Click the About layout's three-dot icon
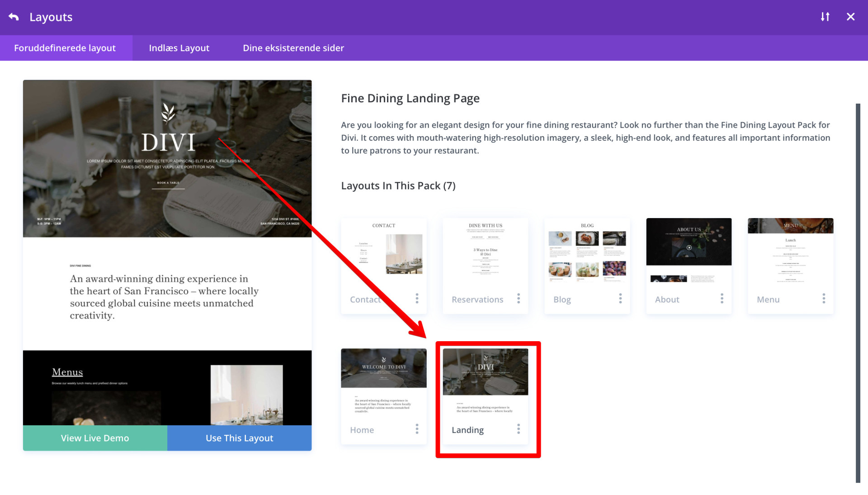This screenshot has height=495, width=868. [722, 299]
